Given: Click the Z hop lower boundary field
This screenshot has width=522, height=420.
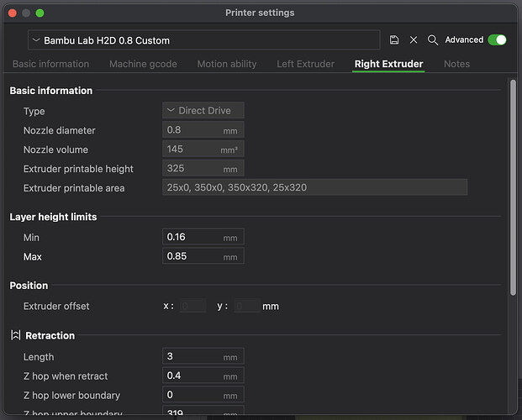Looking at the screenshot, I should (203, 395).
